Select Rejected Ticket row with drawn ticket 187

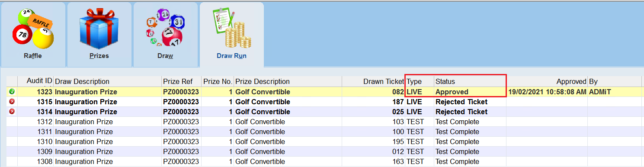pyautogui.click(x=324, y=102)
